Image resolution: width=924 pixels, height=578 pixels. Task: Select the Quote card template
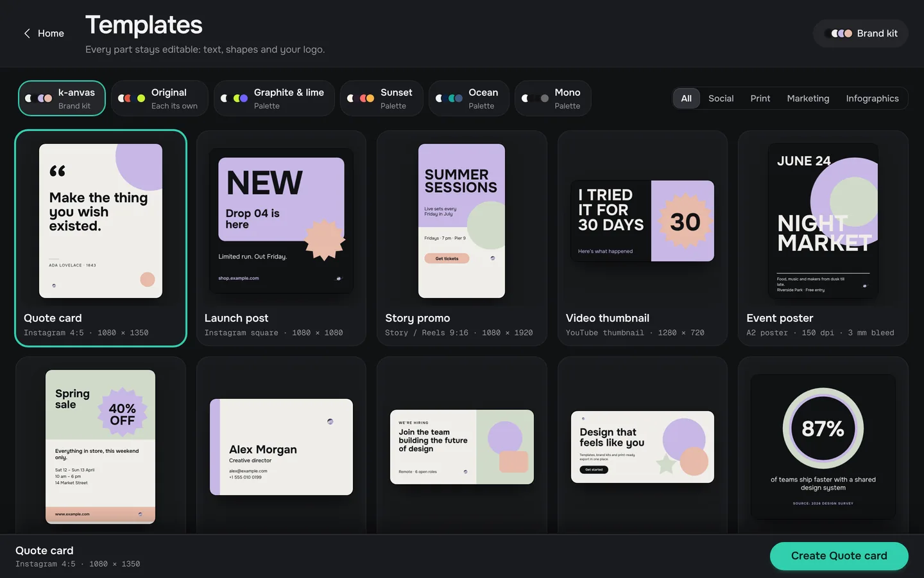coord(101,238)
